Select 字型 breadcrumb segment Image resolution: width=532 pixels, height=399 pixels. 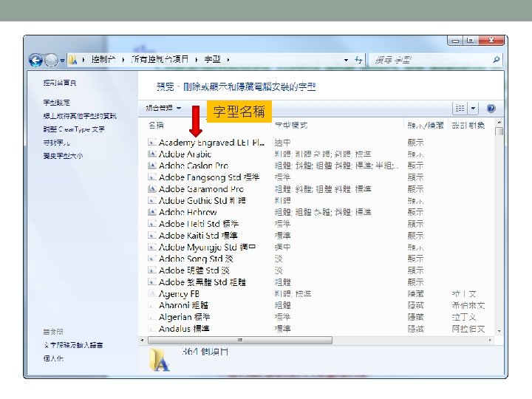(212, 60)
